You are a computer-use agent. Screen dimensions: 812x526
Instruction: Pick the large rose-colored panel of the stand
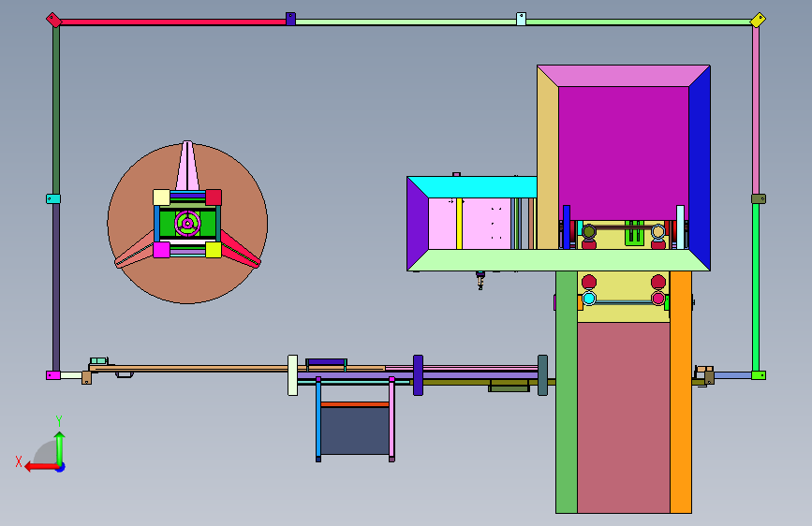[624, 417]
